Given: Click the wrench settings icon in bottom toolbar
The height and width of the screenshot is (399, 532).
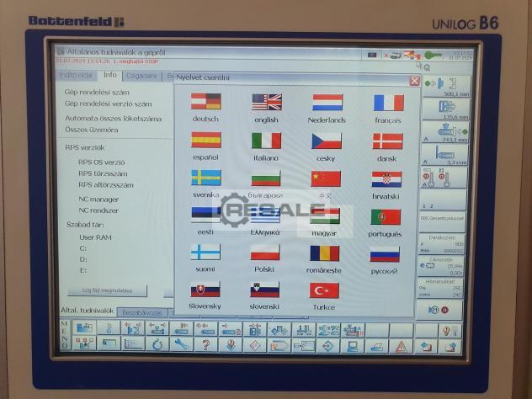Looking at the screenshot, I should pyautogui.click(x=180, y=344).
